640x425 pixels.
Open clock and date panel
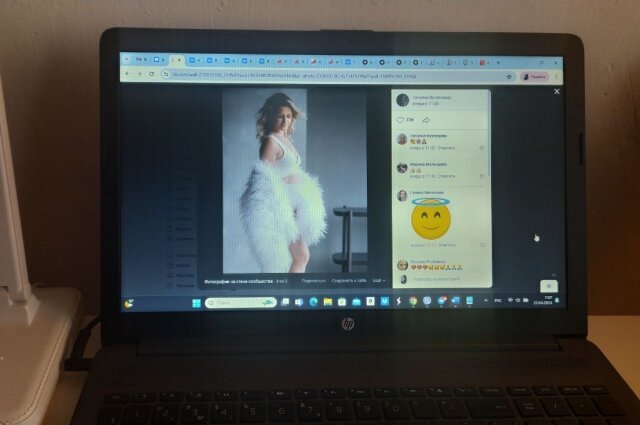coord(543,300)
